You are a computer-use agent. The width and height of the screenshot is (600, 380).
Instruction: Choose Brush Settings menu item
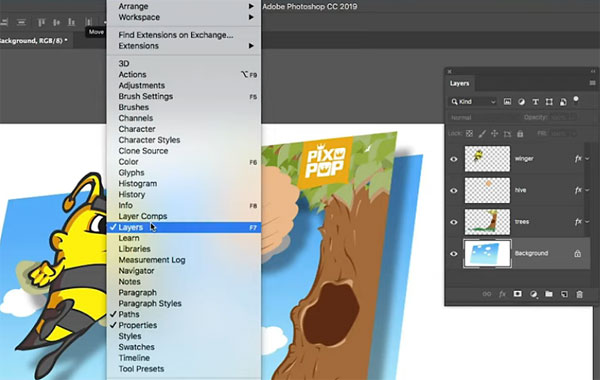click(184, 96)
